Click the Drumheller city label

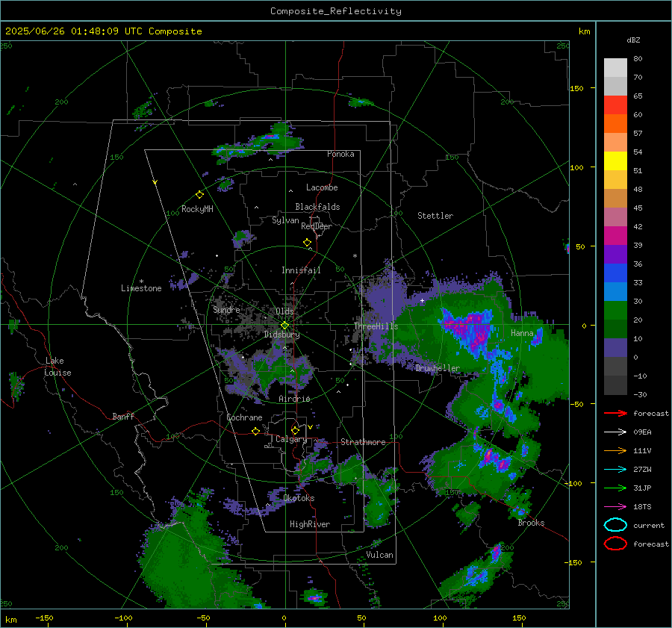click(x=438, y=368)
